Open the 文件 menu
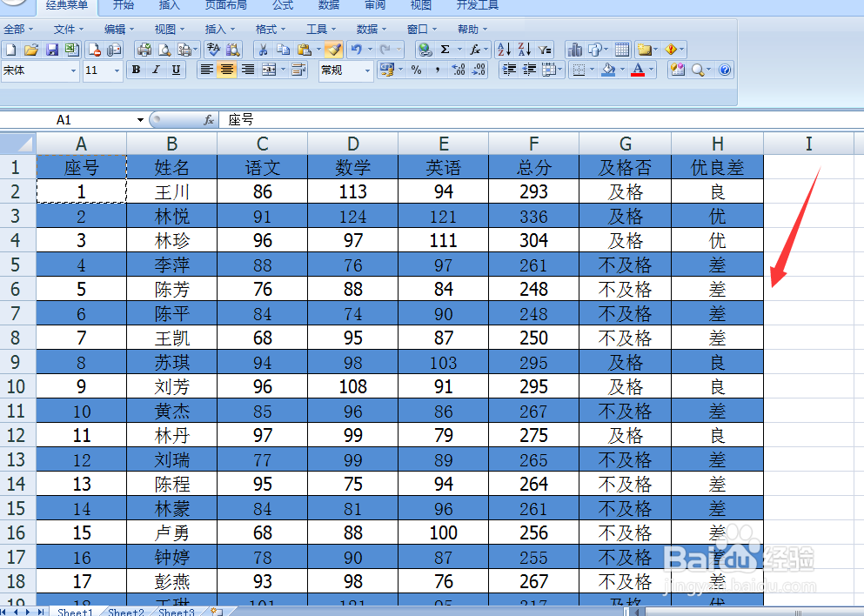864x616 pixels. click(69, 30)
